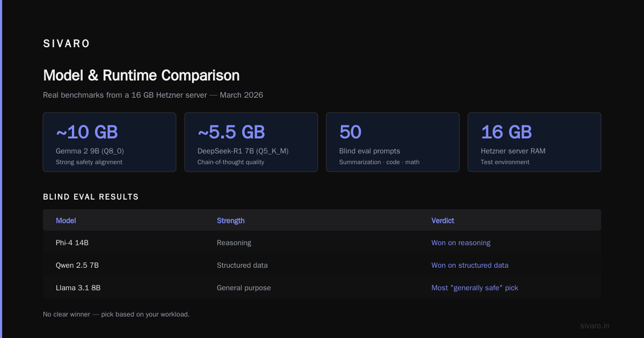The height and width of the screenshot is (338, 644).
Task: Select the 50 value
Action: tap(350, 132)
